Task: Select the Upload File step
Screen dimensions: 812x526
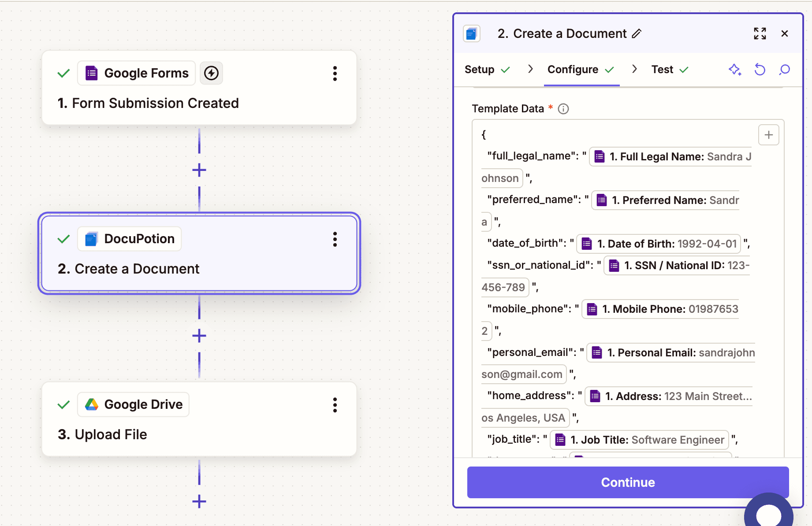Action: click(199, 419)
